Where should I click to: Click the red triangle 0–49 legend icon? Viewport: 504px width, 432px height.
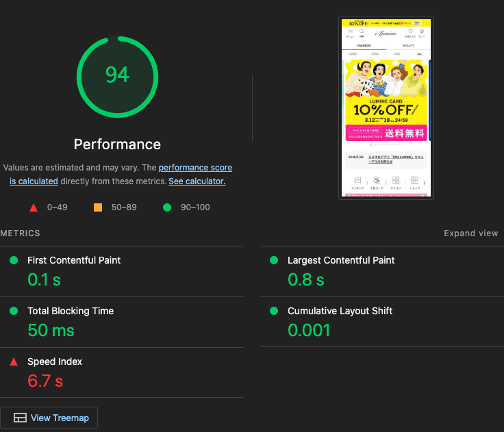point(33,207)
